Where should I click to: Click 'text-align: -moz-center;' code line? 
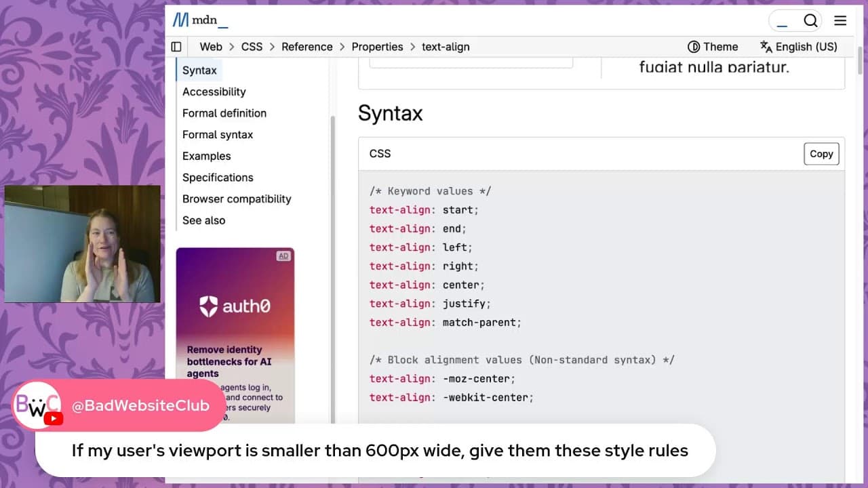(442, 379)
